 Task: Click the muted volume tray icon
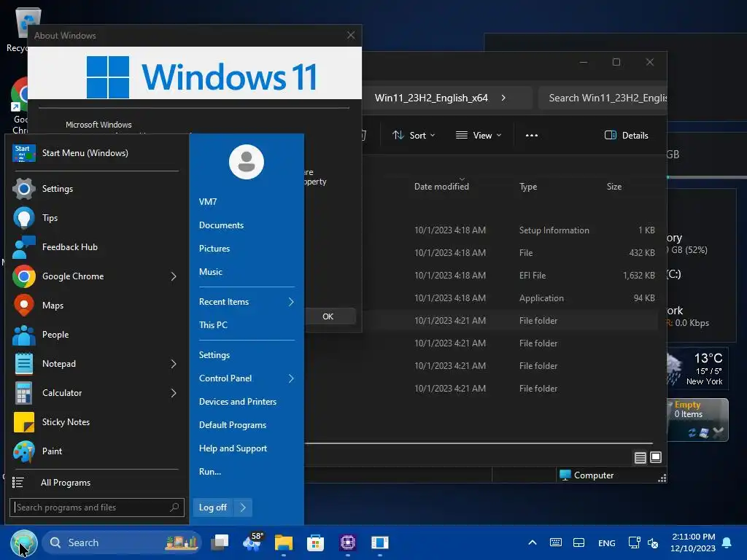click(653, 542)
